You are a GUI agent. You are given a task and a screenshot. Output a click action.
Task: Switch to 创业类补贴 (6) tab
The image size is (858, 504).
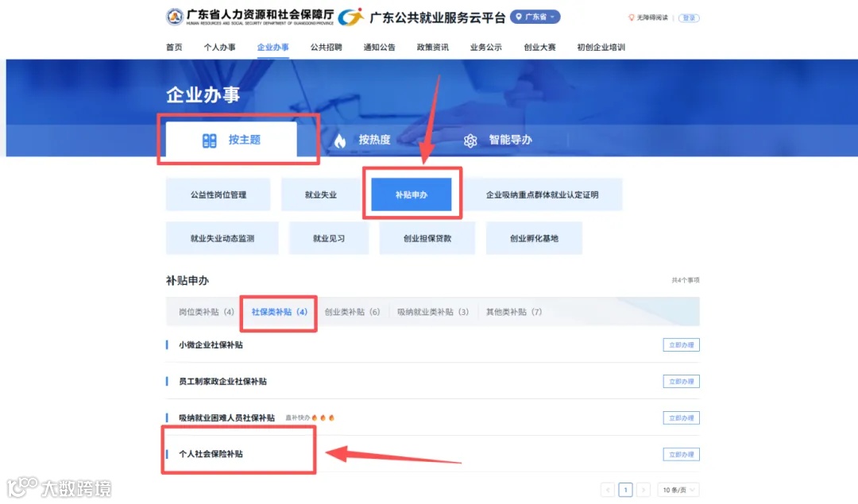(x=352, y=312)
